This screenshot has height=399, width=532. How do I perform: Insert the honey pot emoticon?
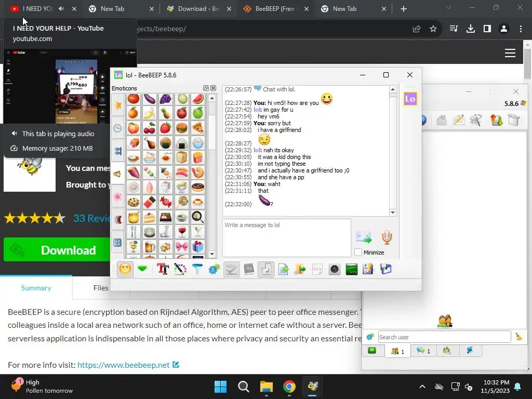(134, 217)
